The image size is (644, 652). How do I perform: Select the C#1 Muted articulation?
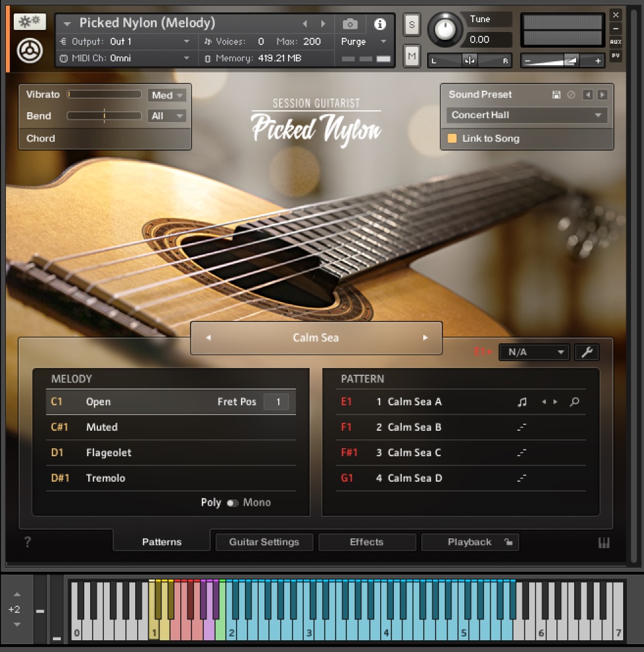[170, 427]
